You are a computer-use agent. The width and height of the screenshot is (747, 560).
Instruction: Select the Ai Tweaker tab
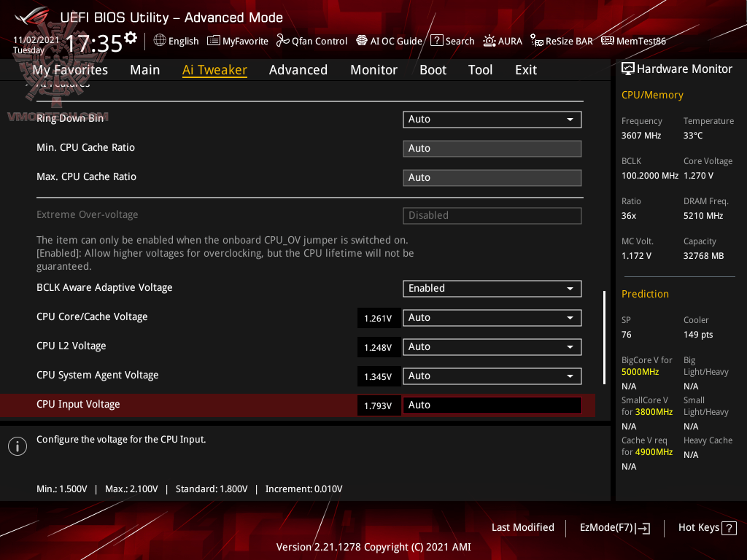214,70
